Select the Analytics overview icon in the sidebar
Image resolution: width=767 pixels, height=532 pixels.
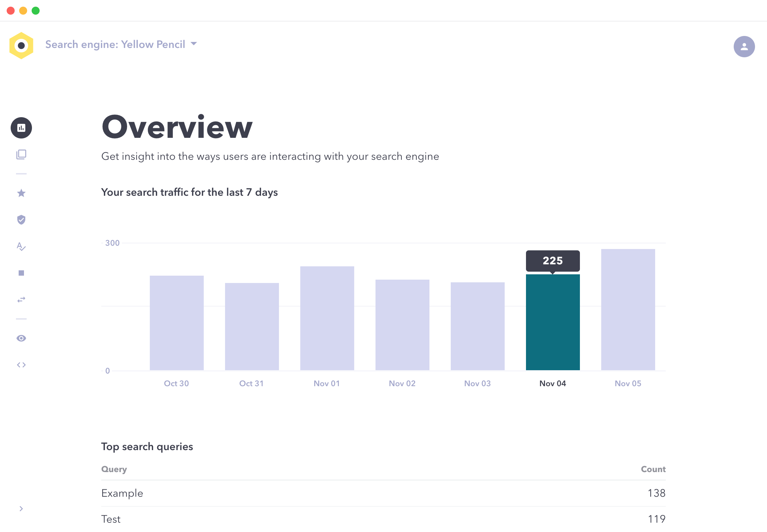click(21, 128)
